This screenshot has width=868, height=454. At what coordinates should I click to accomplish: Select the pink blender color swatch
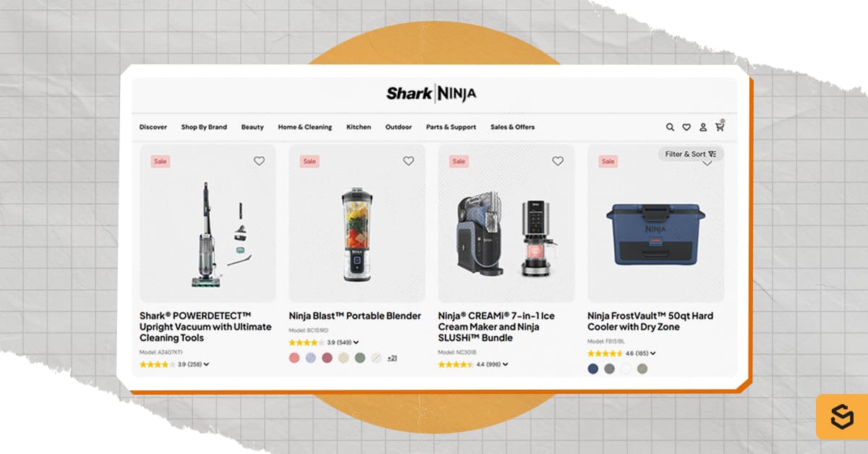(294, 358)
